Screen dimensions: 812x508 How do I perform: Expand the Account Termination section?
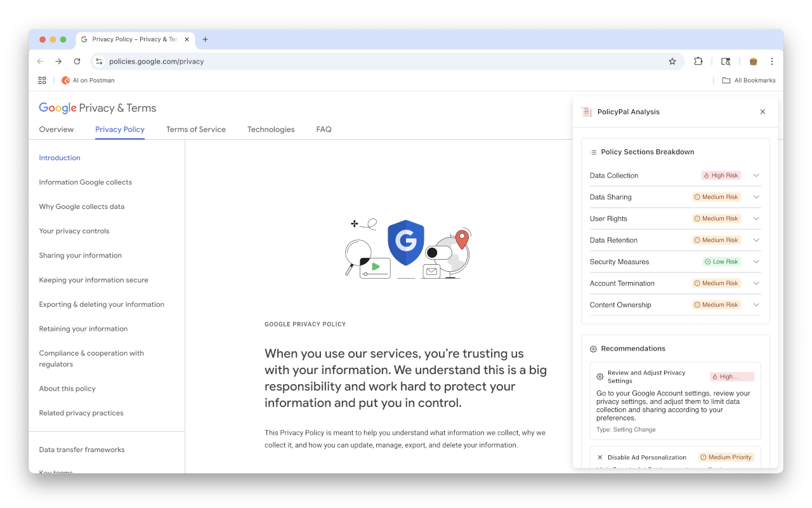[756, 283]
